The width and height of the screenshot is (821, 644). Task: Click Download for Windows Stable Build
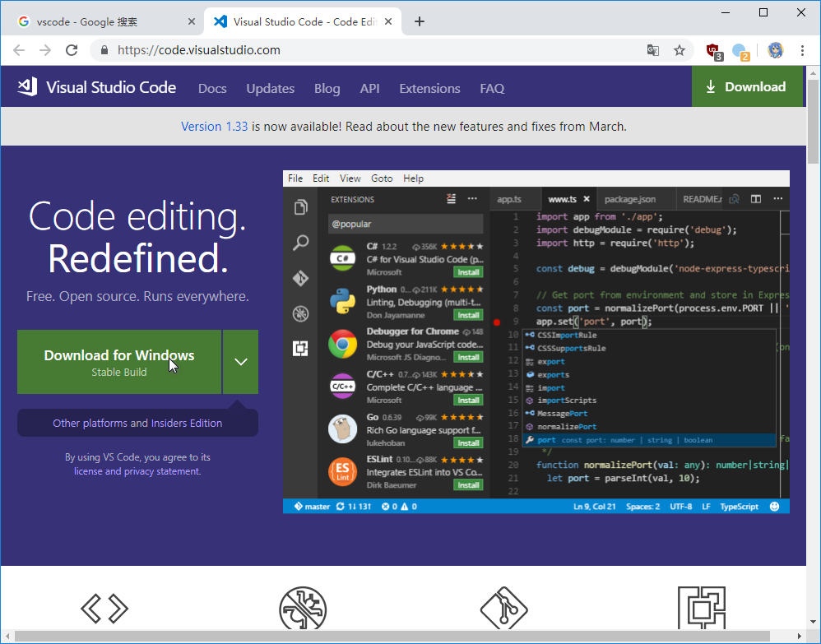tap(119, 362)
